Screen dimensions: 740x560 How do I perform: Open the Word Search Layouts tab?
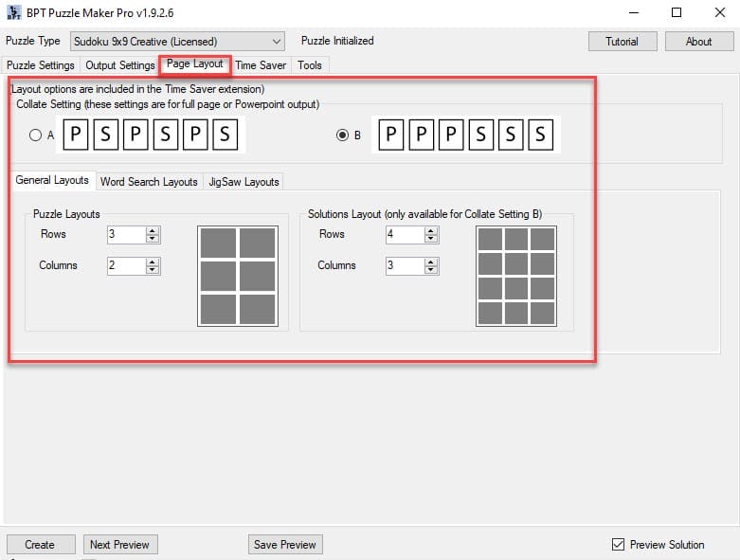[x=149, y=181]
